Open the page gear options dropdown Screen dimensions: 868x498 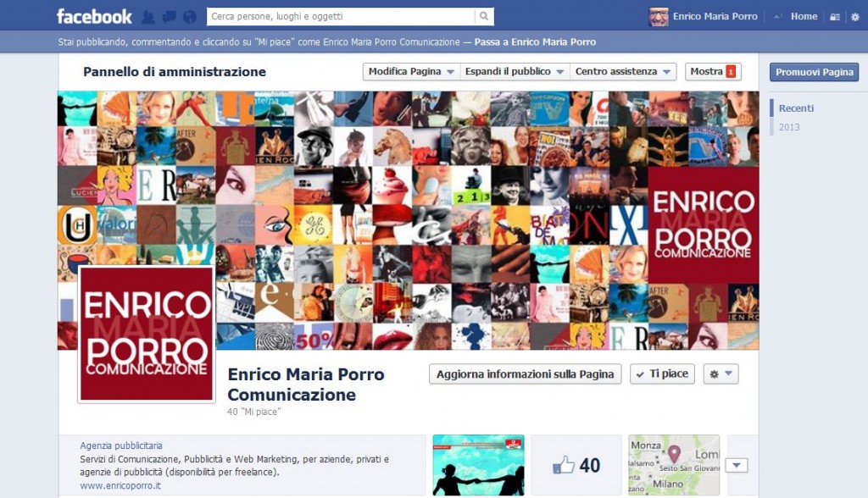point(721,374)
